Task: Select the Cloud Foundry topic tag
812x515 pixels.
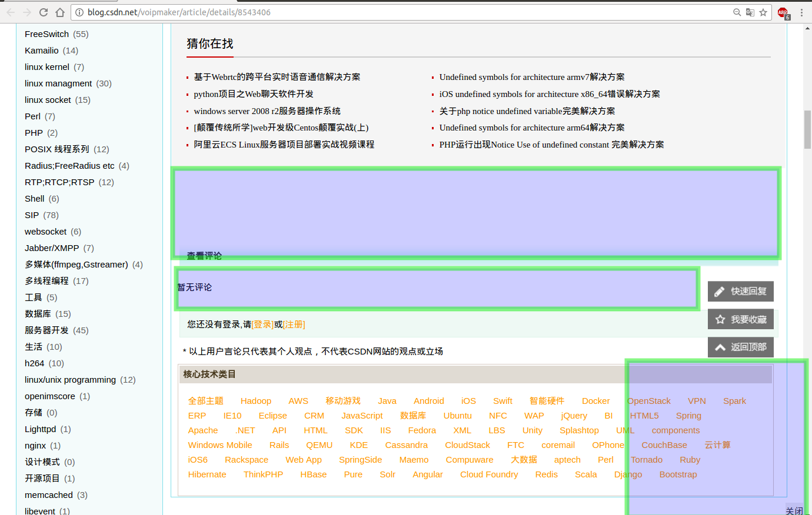Action: [489, 474]
